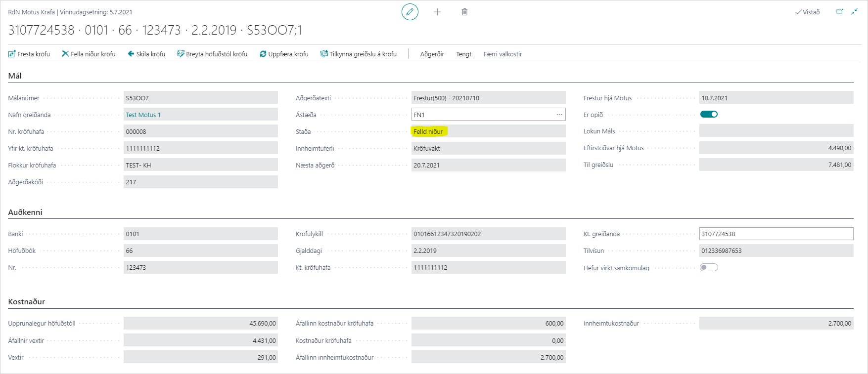Click Uppfæra kröfu refresh action
Screen dimensions: 868x374
[x=284, y=54]
